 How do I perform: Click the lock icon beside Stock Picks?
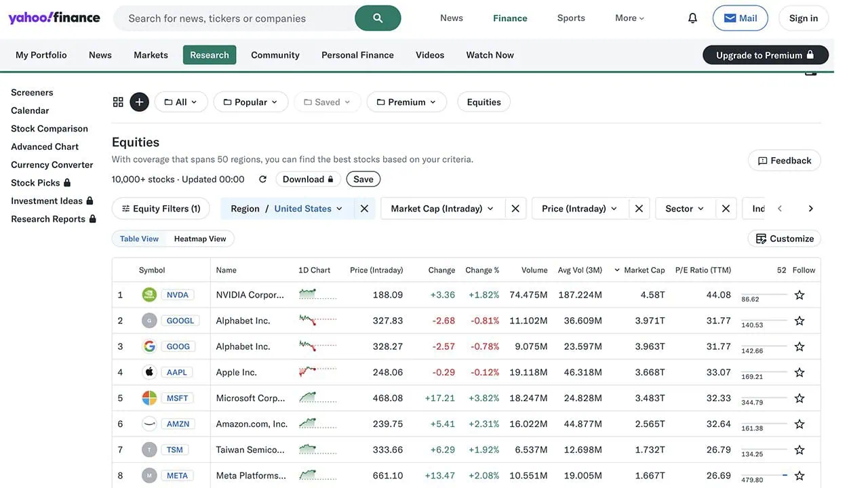[68, 182]
